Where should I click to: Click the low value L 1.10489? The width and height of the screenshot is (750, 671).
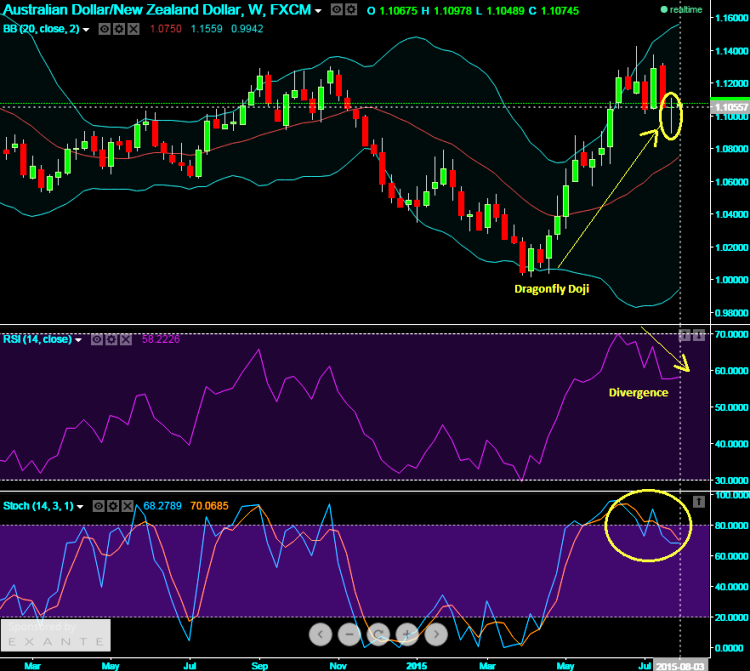pyautogui.click(x=500, y=11)
